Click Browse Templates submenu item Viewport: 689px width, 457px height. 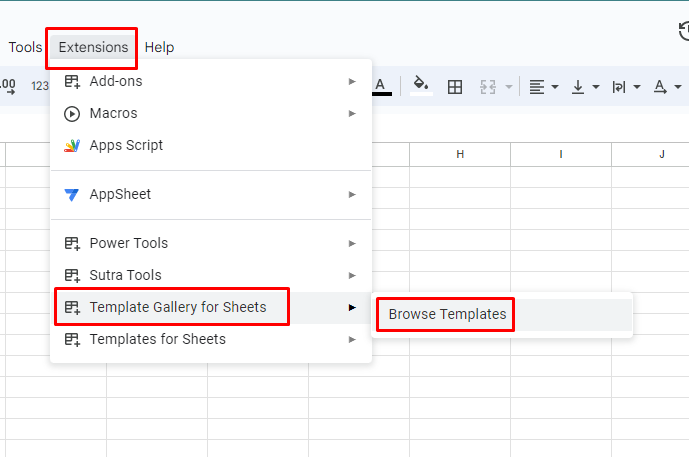(x=502, y=314)
